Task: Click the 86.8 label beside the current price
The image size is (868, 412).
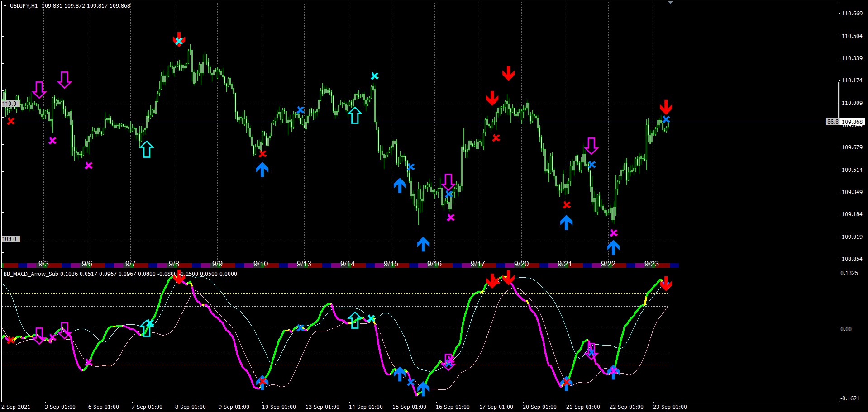Action: pyautogui.click(x=833, y=122)
